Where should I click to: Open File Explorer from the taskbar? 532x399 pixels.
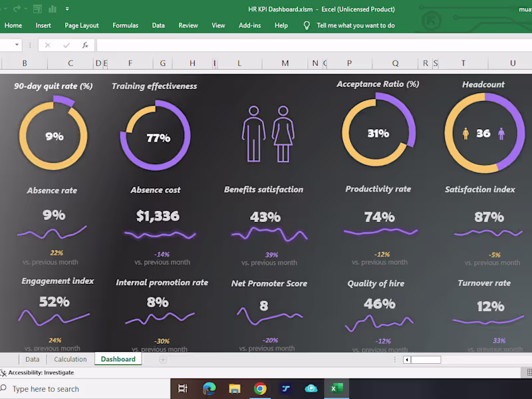(235, 388)
